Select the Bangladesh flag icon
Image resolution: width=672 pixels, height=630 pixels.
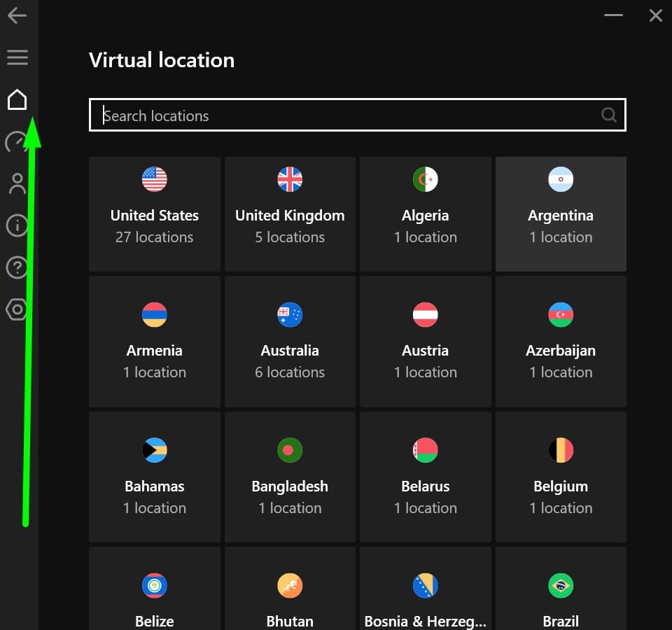point(290,450)
